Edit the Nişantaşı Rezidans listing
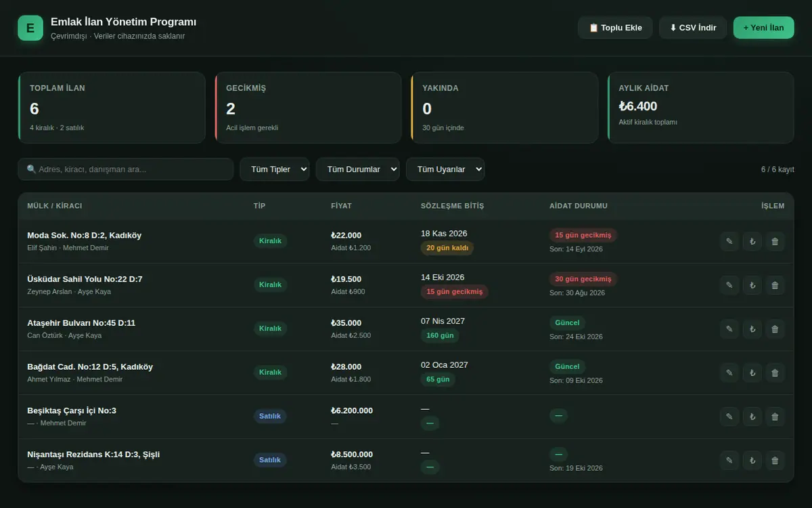812x508 pixels. 729,461
